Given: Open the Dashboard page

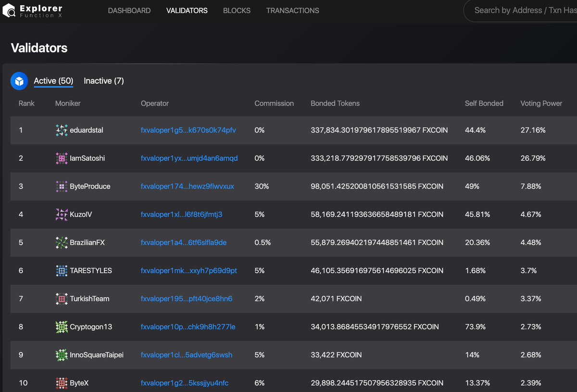Looking at the screenshot, I should (x=129, y=11).
